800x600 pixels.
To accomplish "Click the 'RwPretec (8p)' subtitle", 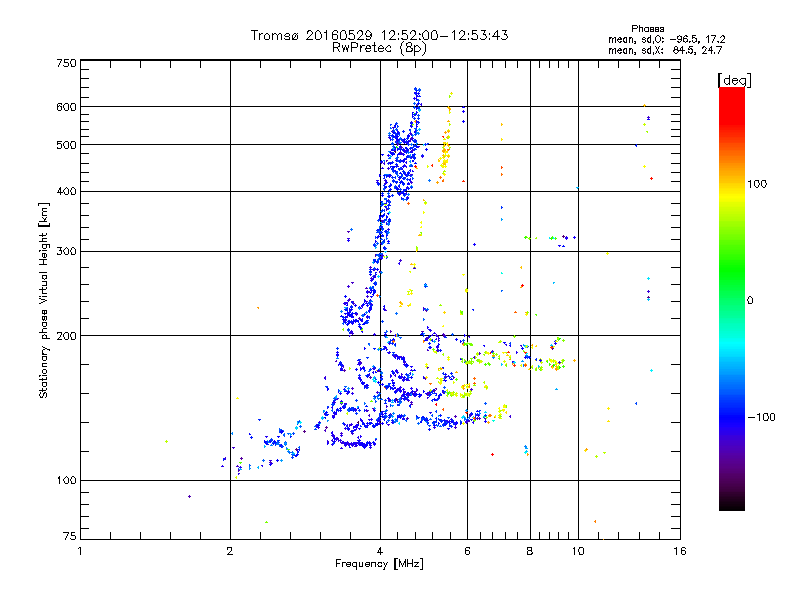I will (x=379, y=48).
